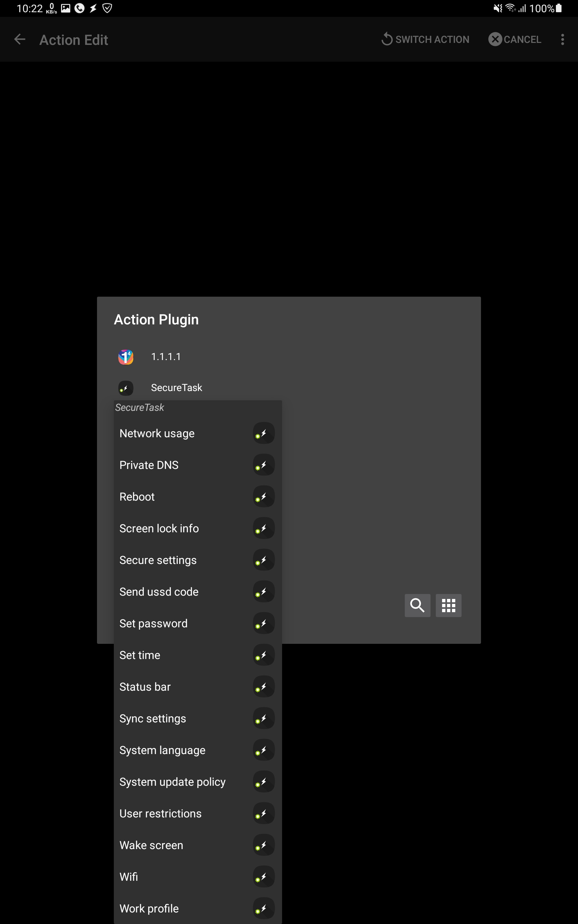Click the SecureTask italic submenu header

pyautogui.click(x=140, y=408)
